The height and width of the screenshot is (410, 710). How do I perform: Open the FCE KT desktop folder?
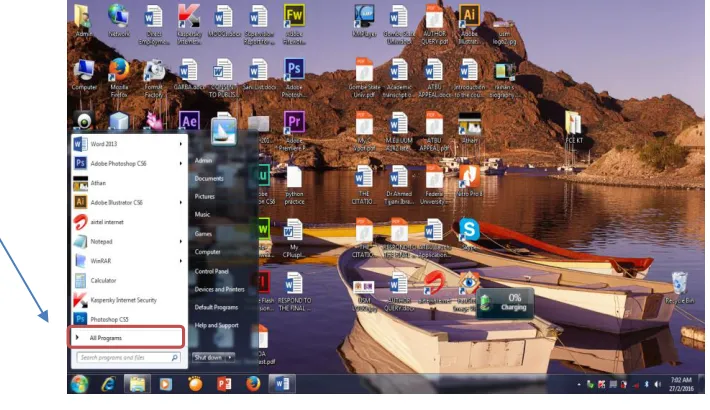[x=574, y=127]
